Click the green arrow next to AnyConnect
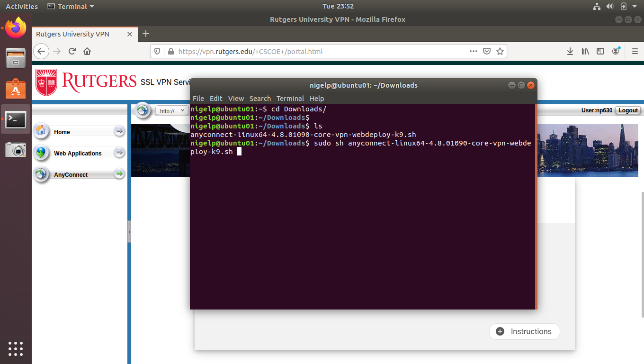 click(x=119, y=174)
